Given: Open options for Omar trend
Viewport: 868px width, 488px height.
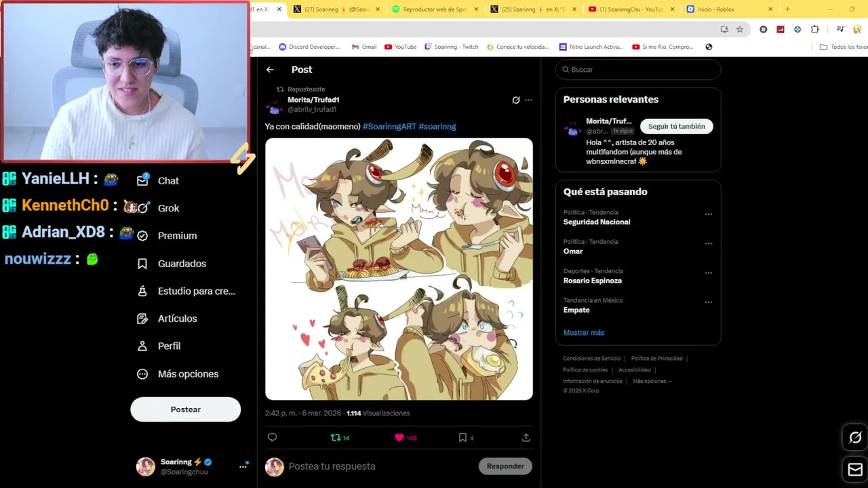Looking at the screenshot, I should click(x=709, y=243).
